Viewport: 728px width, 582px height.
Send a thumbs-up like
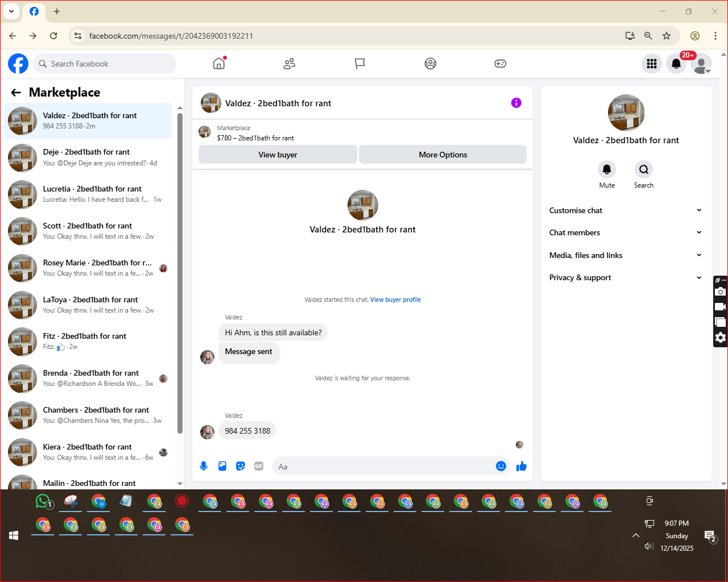tap(522, 466)
